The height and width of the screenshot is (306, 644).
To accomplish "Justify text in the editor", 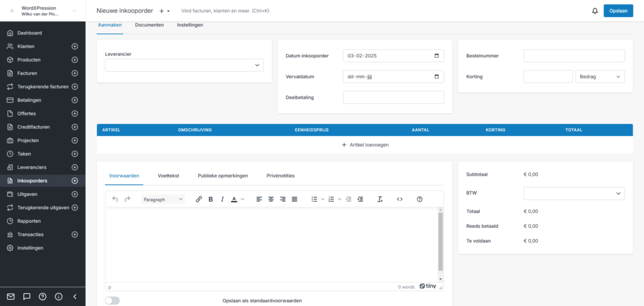I will point(294,199).
